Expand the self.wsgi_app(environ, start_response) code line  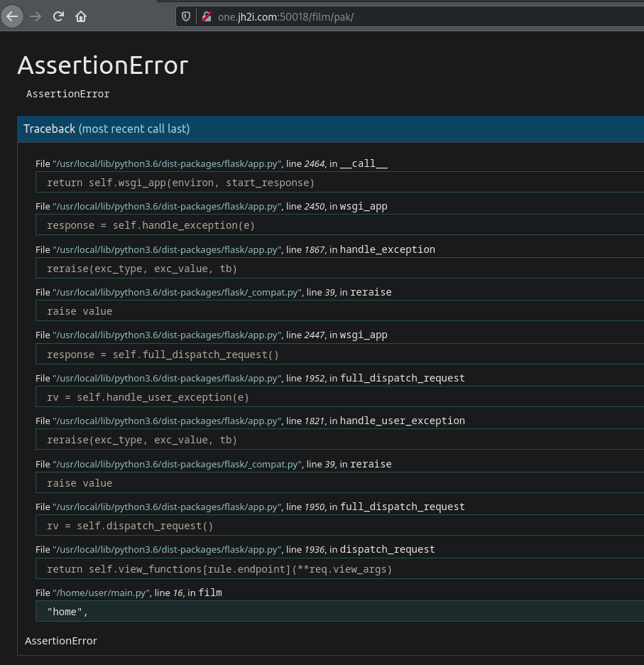(180, 183)
